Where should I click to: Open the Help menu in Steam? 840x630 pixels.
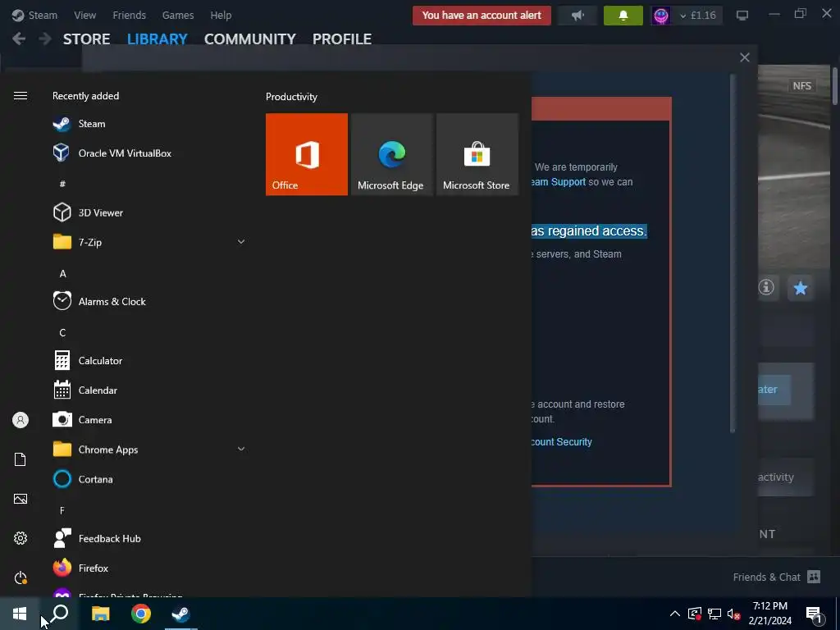tap(221, 15)
